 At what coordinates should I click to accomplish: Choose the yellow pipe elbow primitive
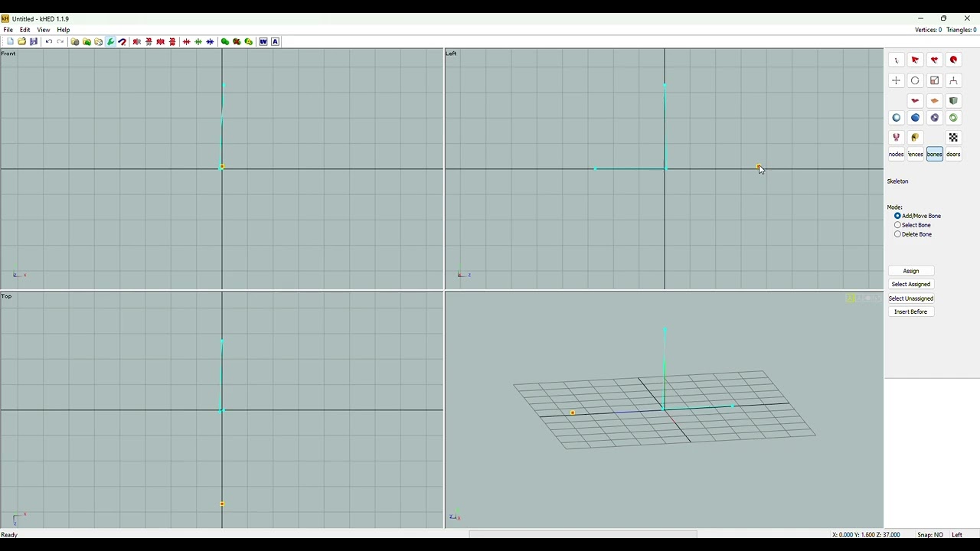pyautogui.click(x=915, y=138)
